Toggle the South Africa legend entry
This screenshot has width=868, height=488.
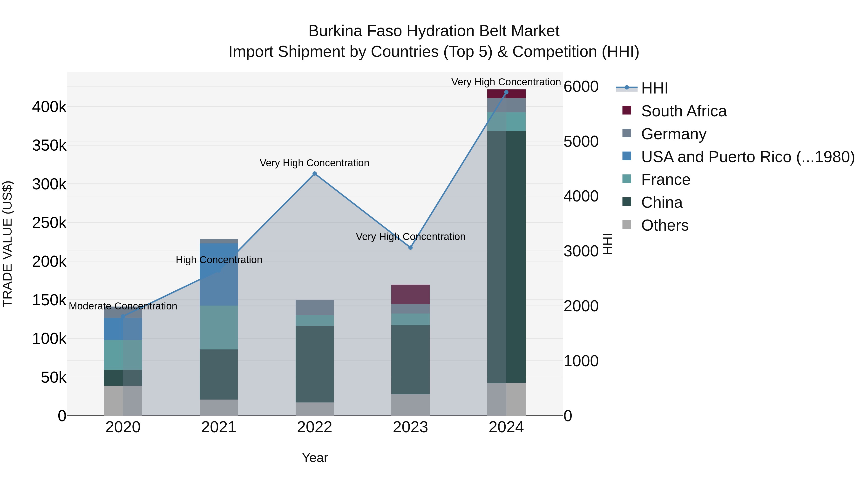click(x=674, y=111)
